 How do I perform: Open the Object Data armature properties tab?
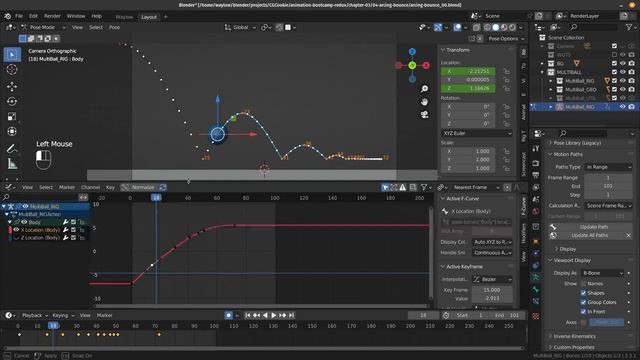point(536,278)
